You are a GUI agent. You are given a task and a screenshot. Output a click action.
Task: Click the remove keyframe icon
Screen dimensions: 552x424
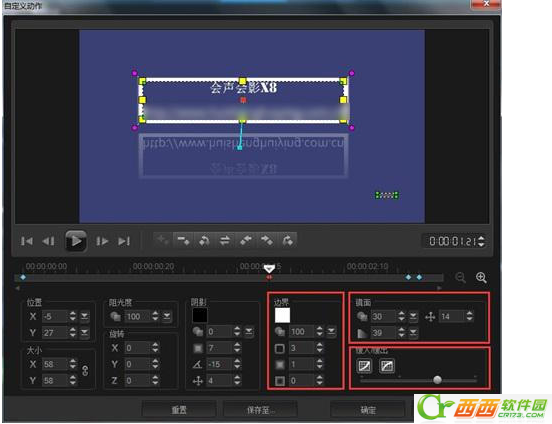[x=183, y=241]
